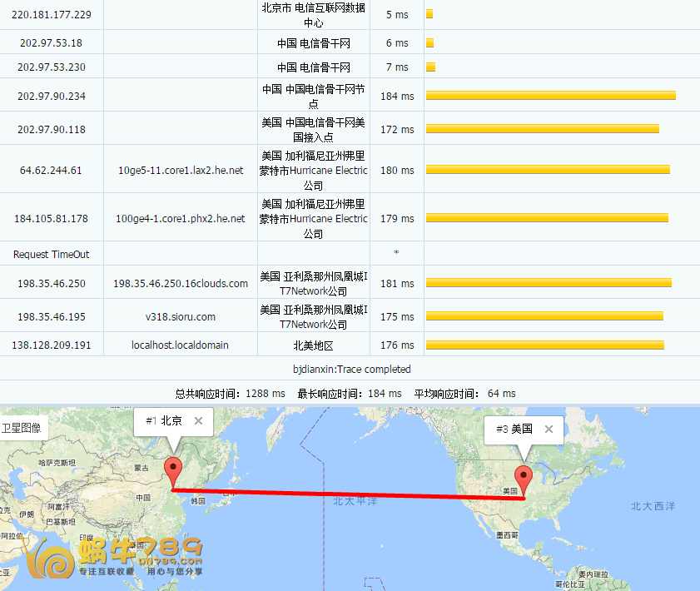
Task: Dismiss the #1 北京 marker label
Action: pyautogui.click(x=198, y=421)
